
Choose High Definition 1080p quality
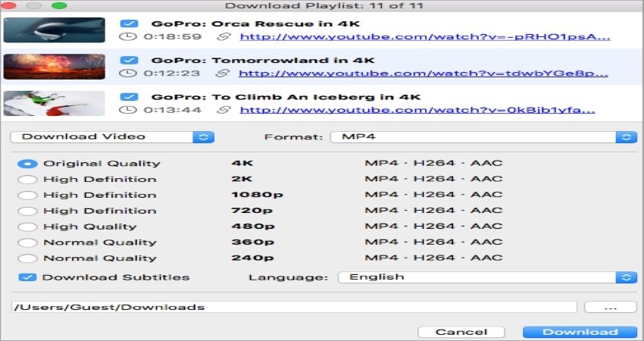(x=27, y=196)
